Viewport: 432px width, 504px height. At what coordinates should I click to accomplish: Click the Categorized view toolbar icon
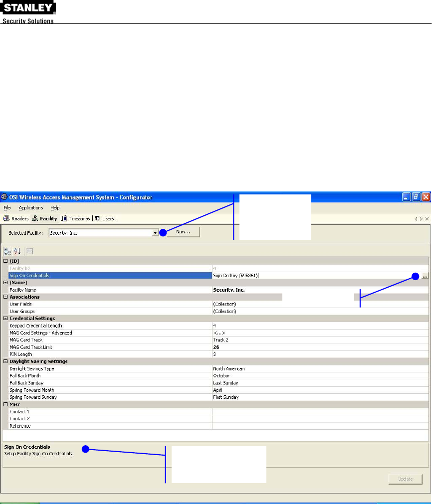coord(7,251)
